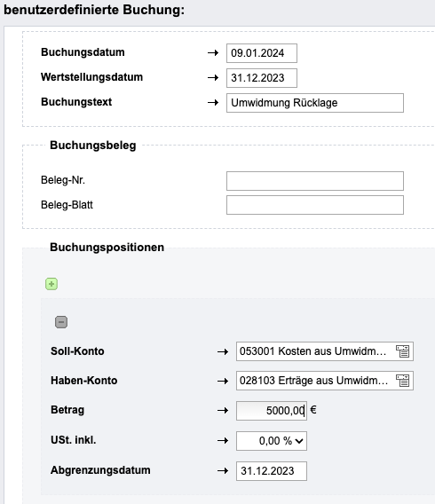Click the Beleg-Blatt label
The image size is (435, 504).
(x=67, y=205)
